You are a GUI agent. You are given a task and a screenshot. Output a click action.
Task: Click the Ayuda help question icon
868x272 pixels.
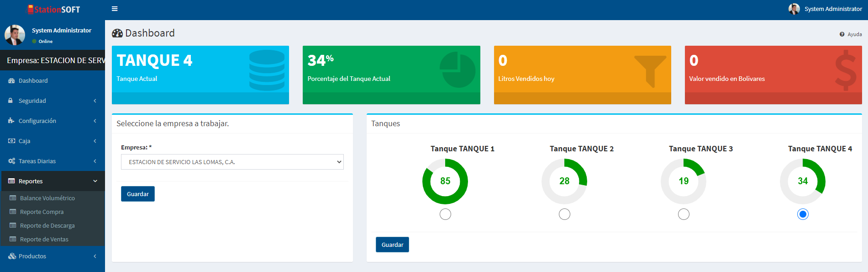tap(842, 34)
